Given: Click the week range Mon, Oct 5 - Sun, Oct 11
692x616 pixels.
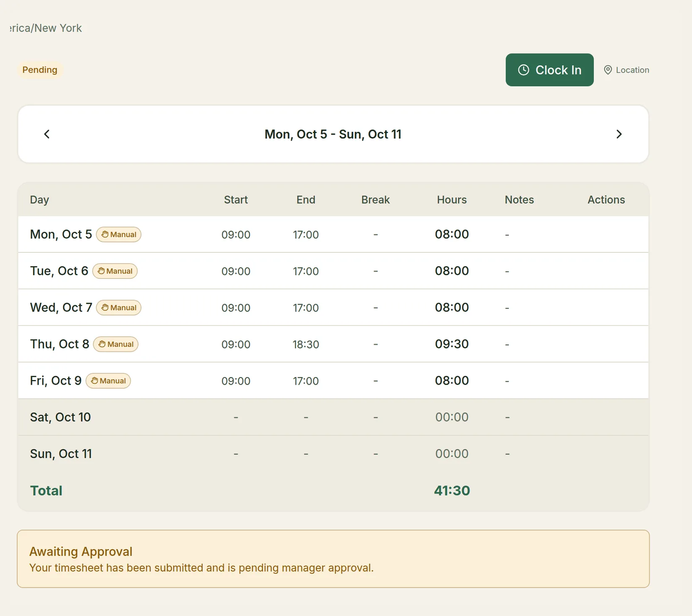Looking at the screenshot, I should 333,134.
